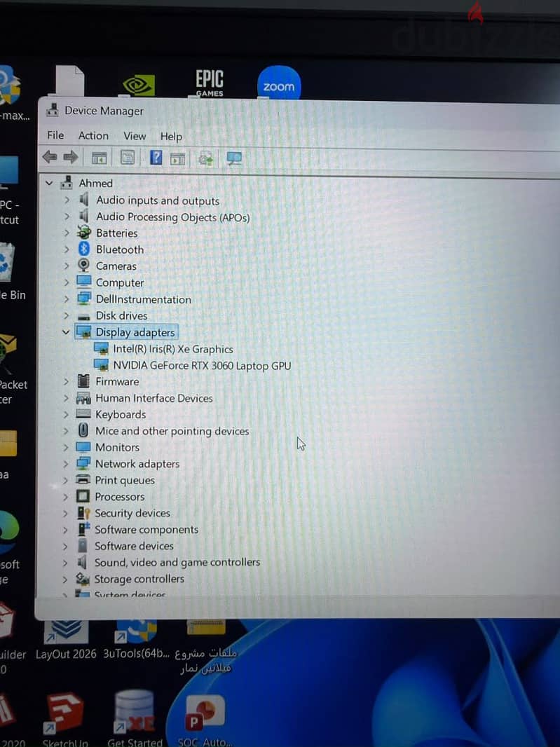This screenshot has width=560, height=747.
Task: Click the Update device driver toolbar icon
Action: pos(205,158)
